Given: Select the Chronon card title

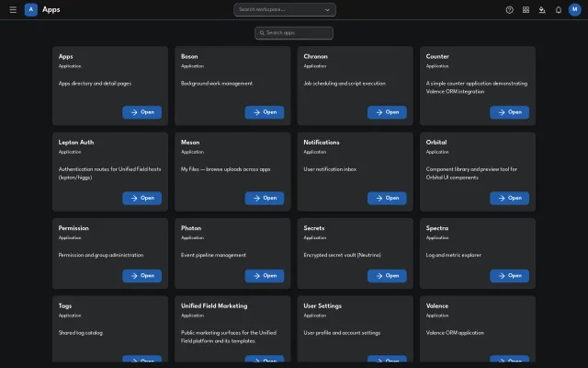Looking at the screenshot, I should (315, 56).
